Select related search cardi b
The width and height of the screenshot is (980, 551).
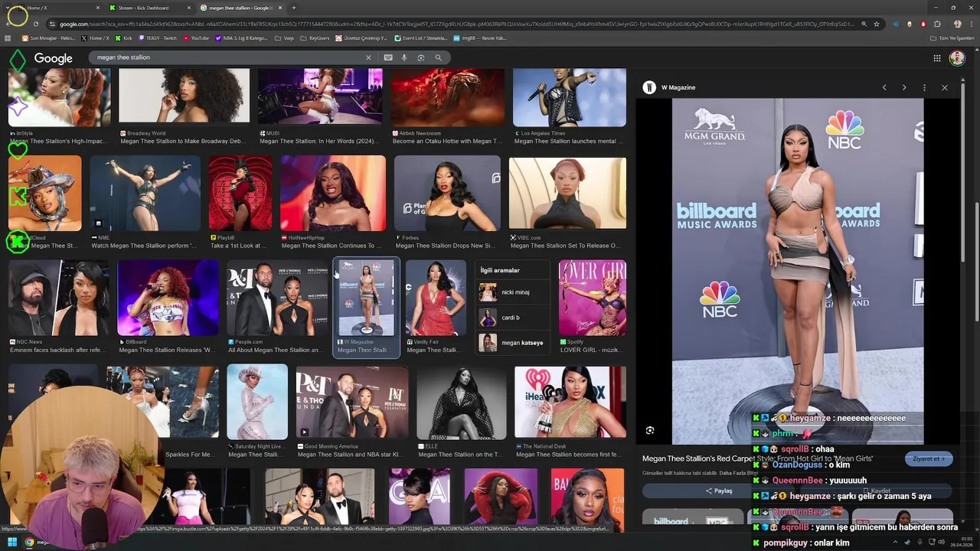pos(512,318)
